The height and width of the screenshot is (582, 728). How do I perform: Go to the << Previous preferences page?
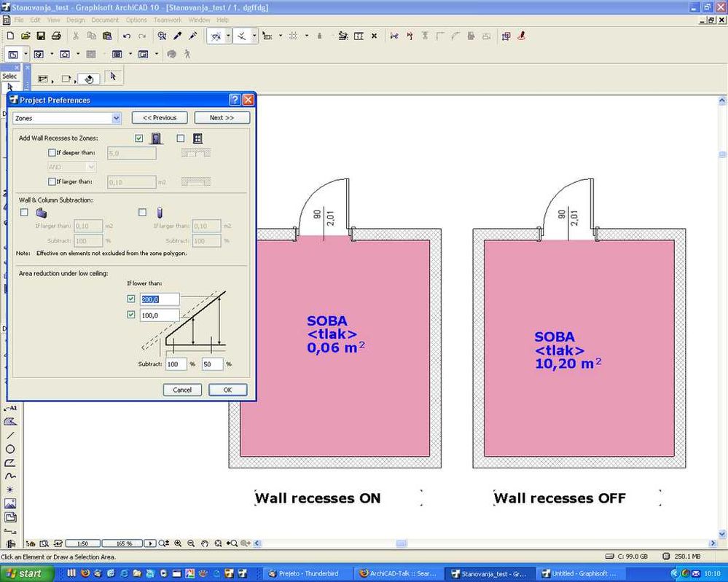[x=160, y=118]
